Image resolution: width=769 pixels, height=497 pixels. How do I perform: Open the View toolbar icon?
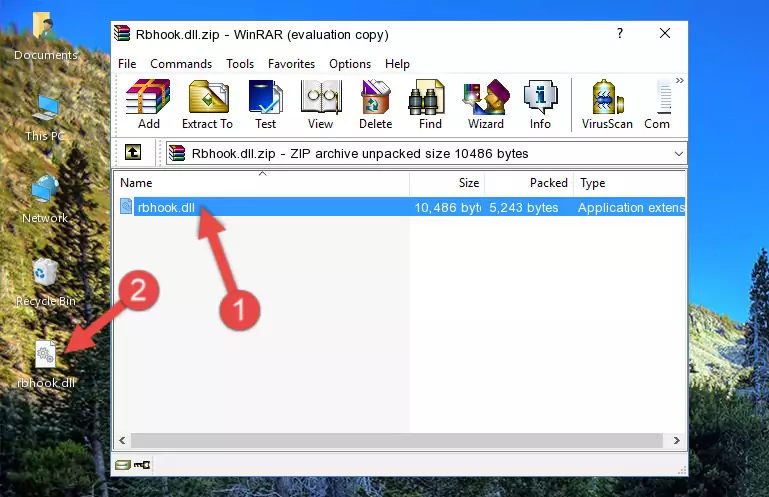(321, 105)
